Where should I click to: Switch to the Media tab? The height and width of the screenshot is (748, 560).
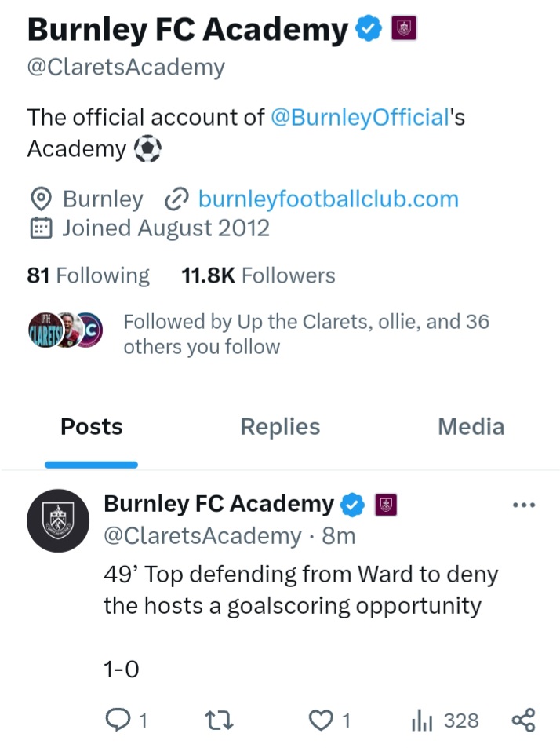[x=471, y=427]
